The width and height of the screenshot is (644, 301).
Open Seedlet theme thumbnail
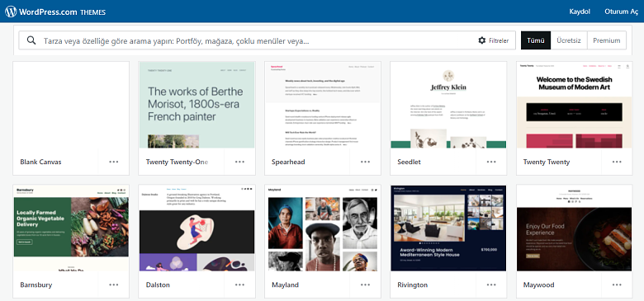448,105
